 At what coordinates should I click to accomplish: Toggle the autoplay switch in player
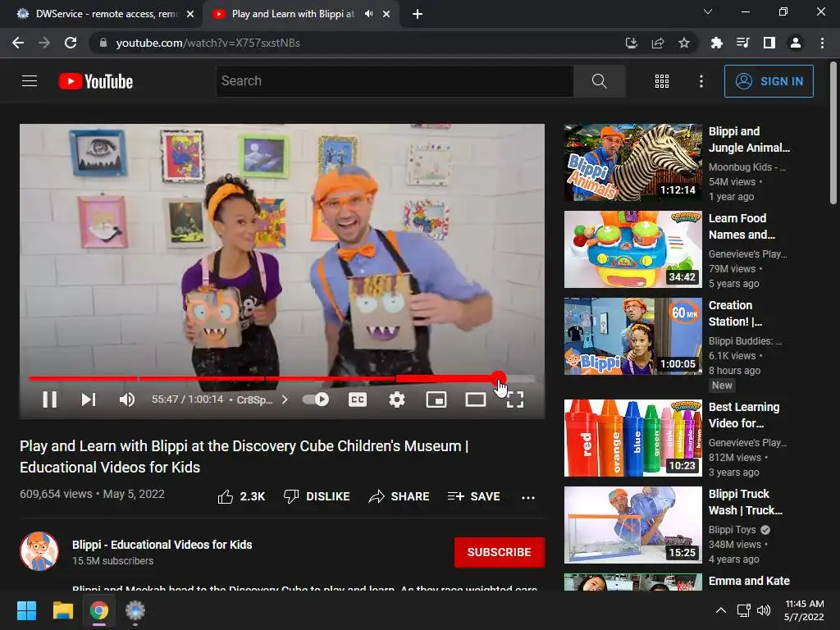click(x=316, y=399)
